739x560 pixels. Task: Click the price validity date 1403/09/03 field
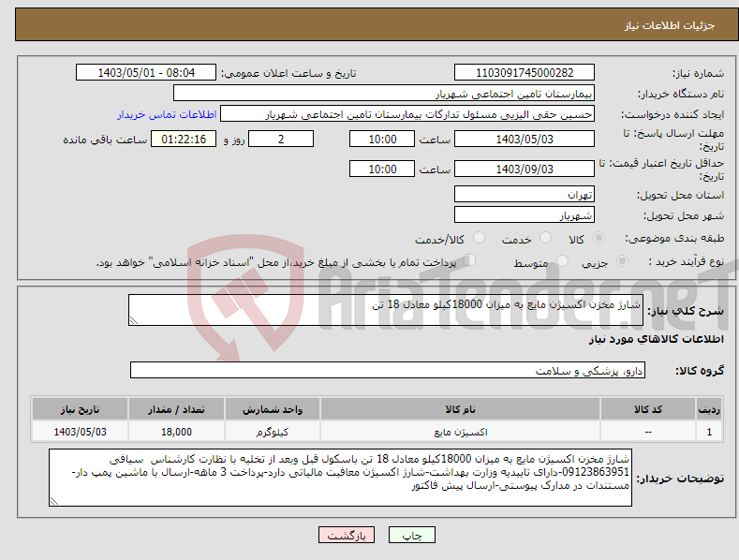pos(525,169)
